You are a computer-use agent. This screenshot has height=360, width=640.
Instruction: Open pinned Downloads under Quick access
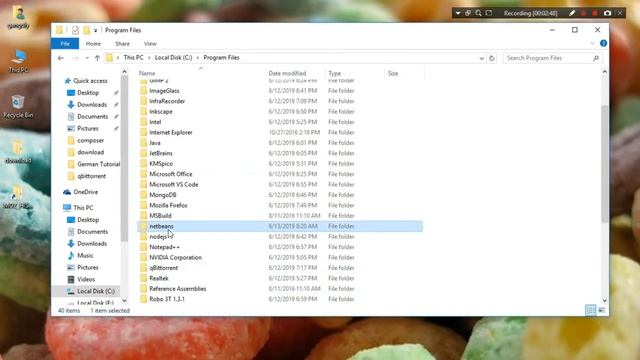pyautogui.click(x=92, y=104)
